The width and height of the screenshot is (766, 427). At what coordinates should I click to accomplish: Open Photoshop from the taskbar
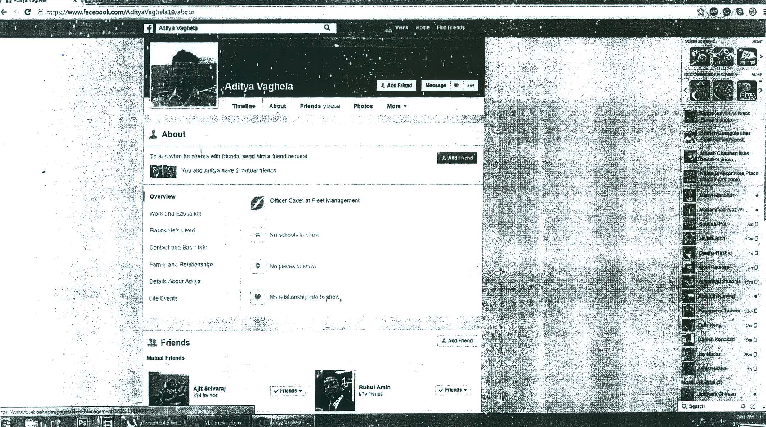82,422
